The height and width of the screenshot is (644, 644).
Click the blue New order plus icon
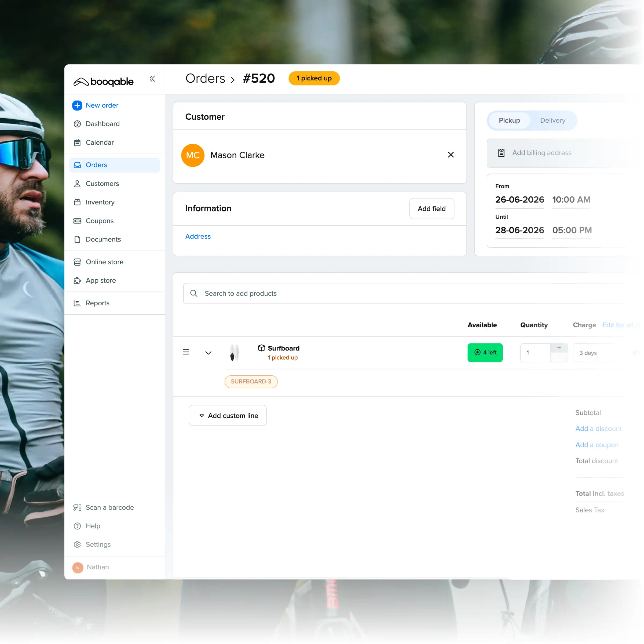tap(77, 105)
